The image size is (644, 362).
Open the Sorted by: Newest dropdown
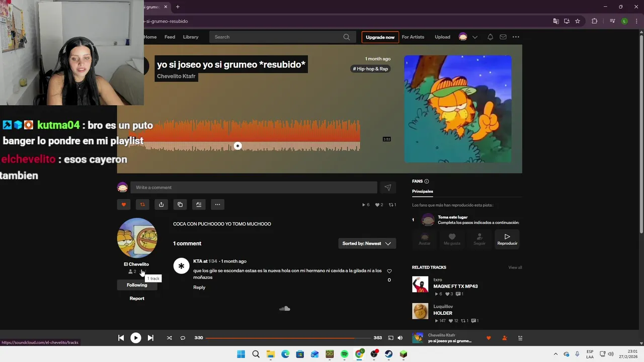(x=367, y=243)
